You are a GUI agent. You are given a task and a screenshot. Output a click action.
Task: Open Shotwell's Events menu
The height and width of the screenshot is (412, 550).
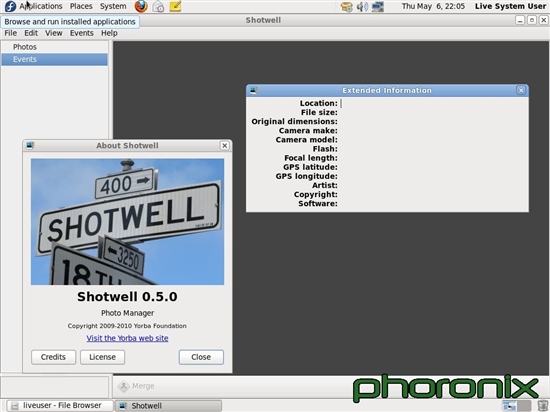coord(82,33)
